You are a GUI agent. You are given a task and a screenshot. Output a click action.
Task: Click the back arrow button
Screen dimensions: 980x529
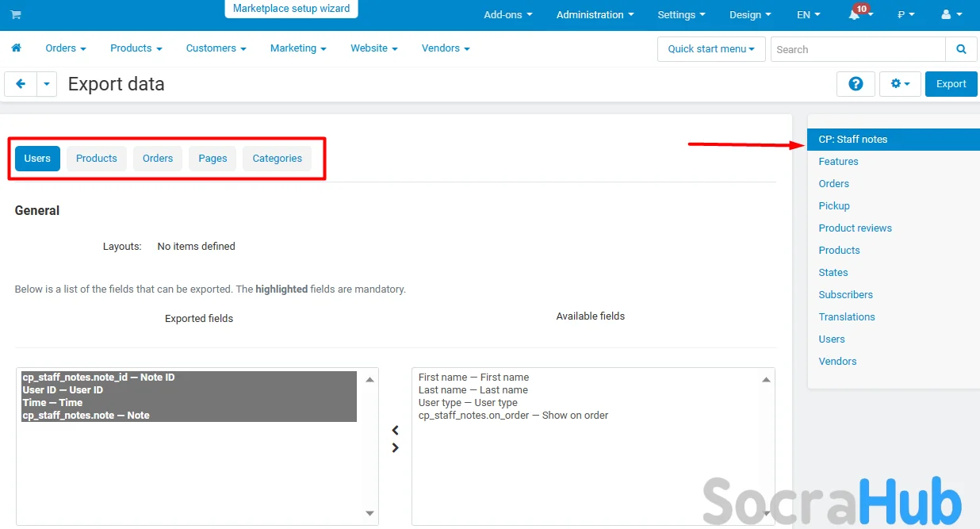click(x=21, y=83)
